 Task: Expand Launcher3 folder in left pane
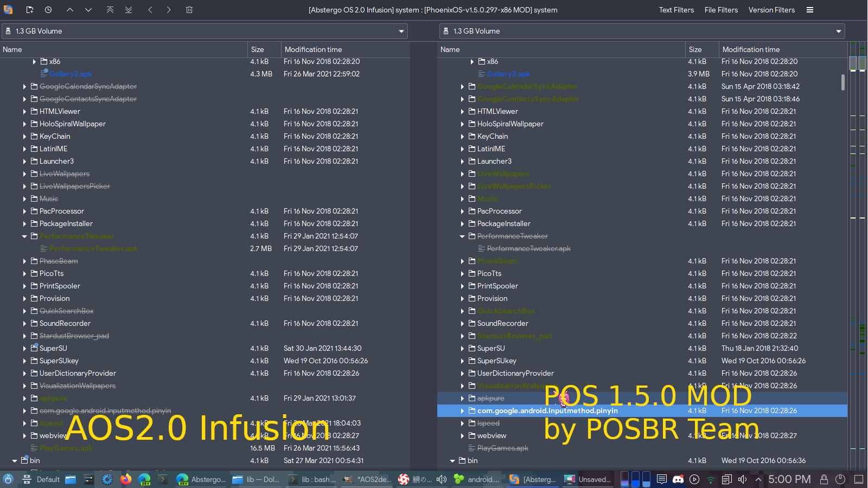(24, 162)
